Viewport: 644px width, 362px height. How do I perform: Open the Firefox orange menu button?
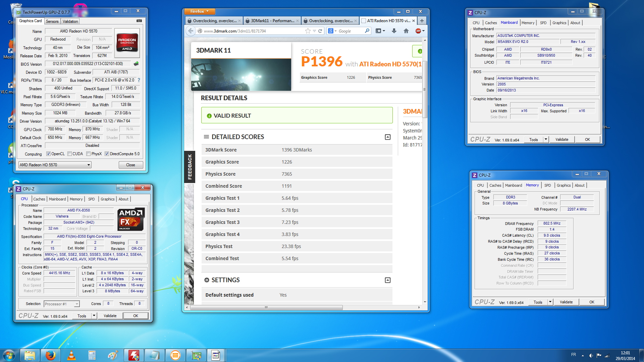click(200, 11)
